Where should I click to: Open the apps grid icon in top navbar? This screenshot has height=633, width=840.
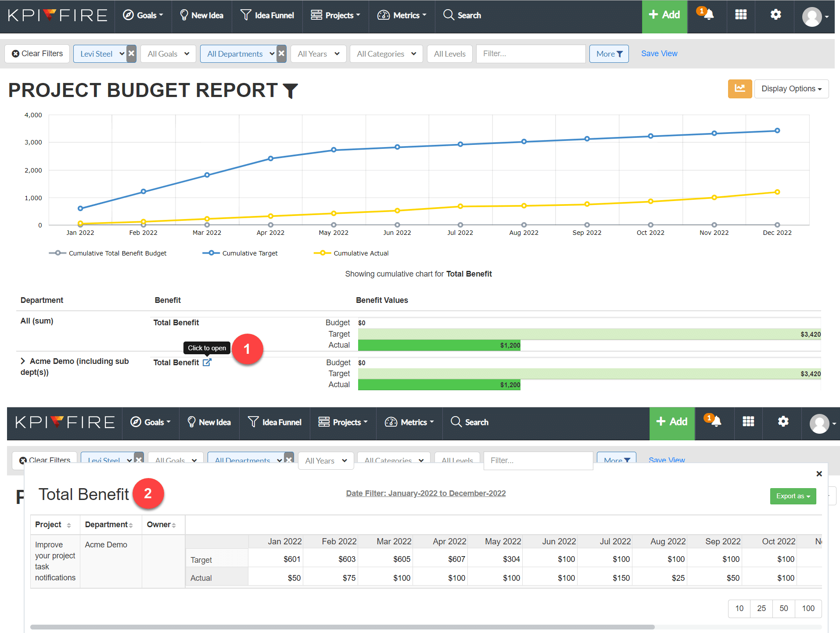pyautogui.click(x=741, y=15)
